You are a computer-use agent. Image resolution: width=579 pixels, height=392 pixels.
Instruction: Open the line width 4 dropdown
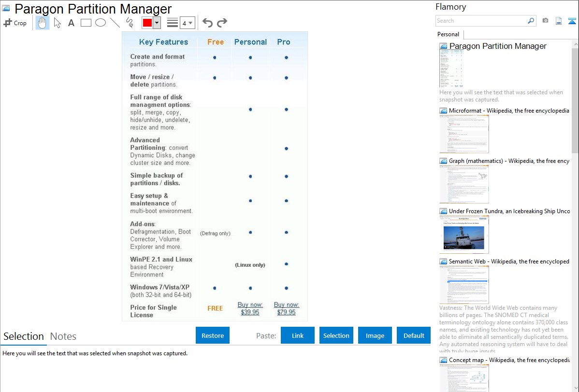(x=188, y=23)
